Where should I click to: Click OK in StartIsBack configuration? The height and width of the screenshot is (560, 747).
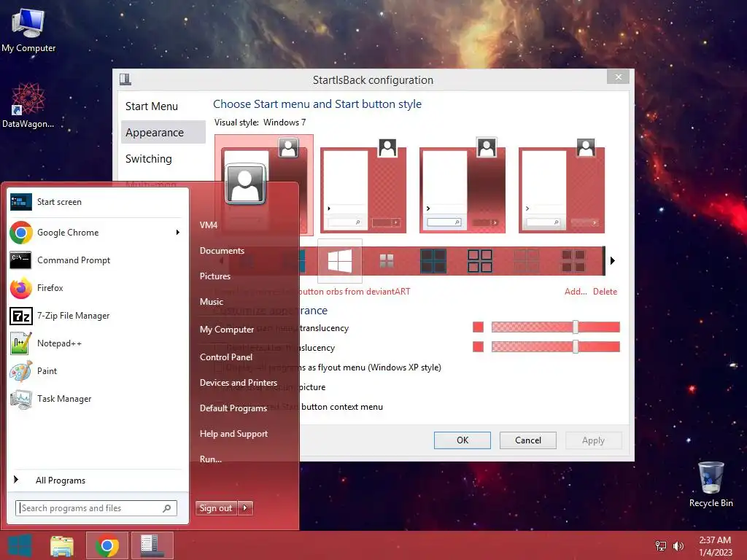pos(462,440)
